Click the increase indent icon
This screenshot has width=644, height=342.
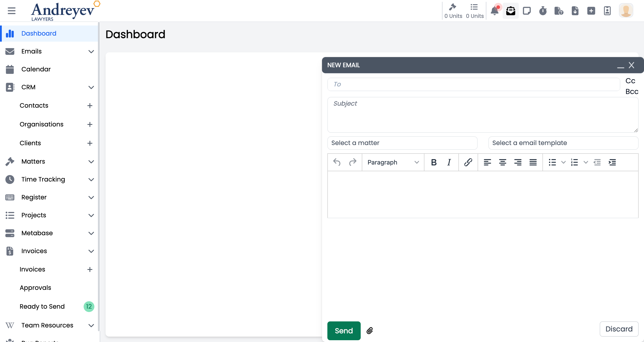(x=612, y=162)
